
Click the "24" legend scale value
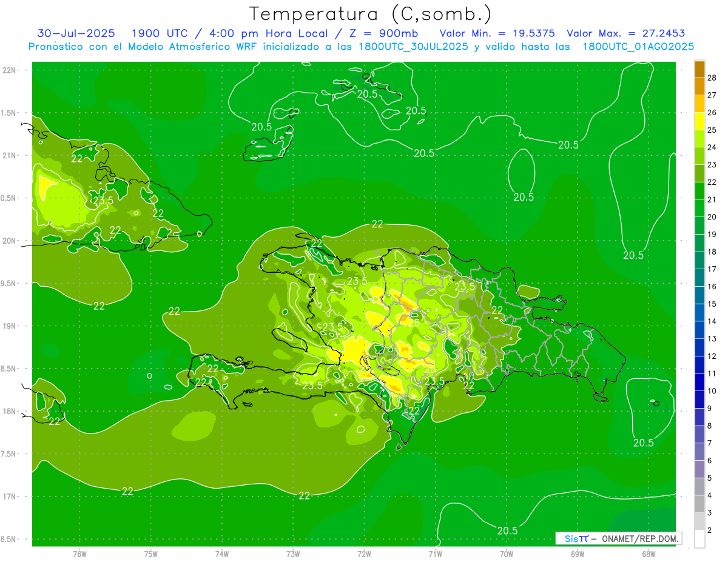pyautogui.click(x=712, y=147)
